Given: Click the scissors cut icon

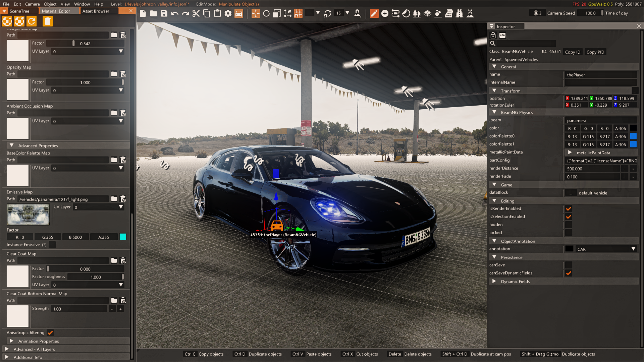Looking at the screenshot, I should [196, 13].
